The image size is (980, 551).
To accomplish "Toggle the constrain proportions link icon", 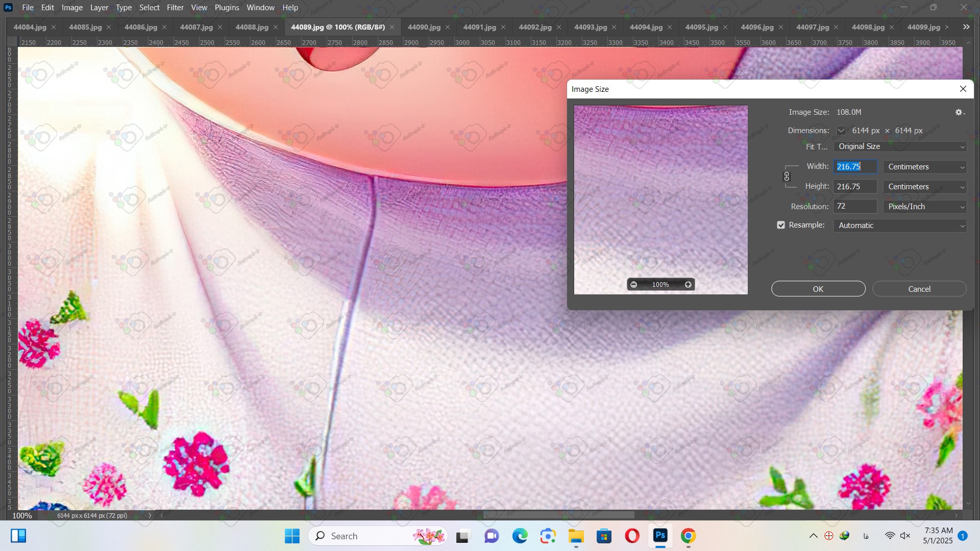I will (x=787, y=177).
